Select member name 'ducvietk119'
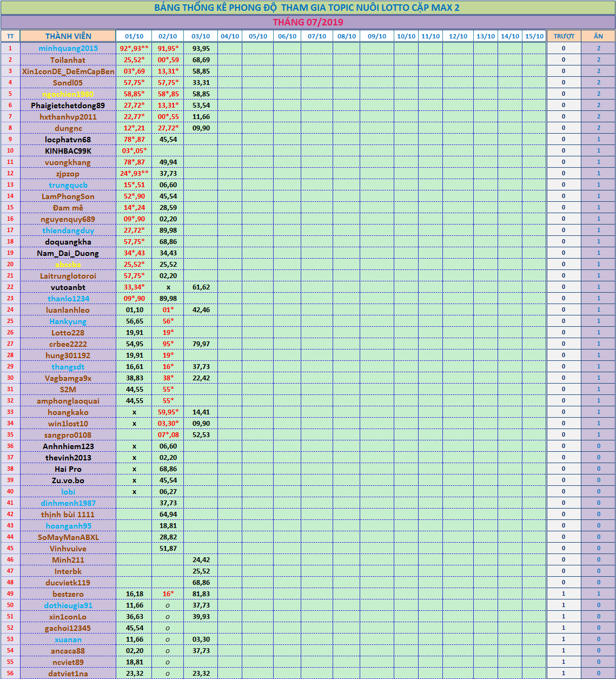Screen dimensions: 616x679 68,582
